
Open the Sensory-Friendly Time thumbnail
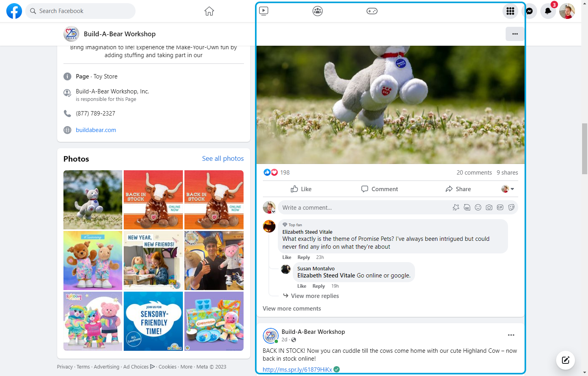click(153, 321)
